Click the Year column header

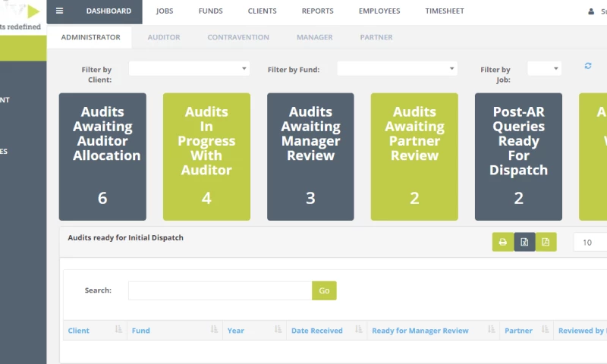236,331
